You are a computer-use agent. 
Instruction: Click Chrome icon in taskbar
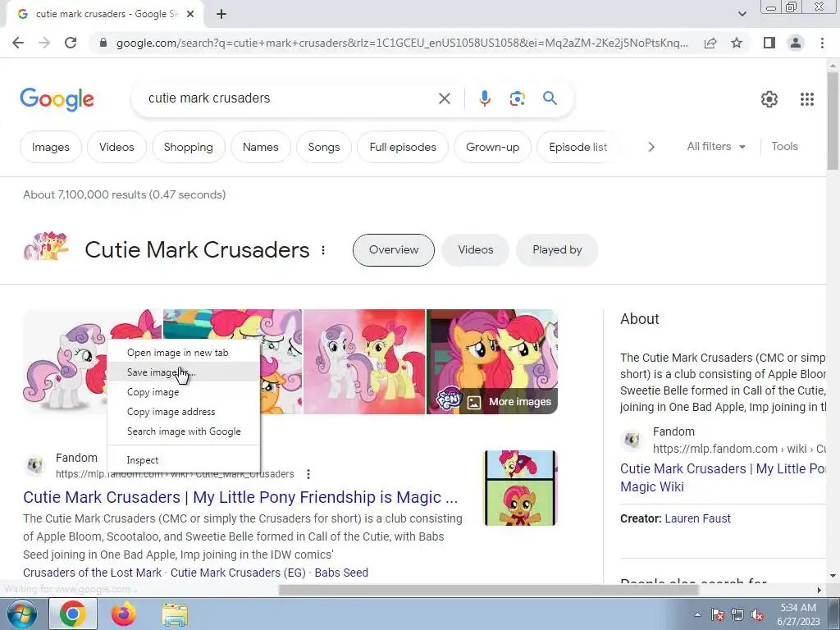point(73,614)
